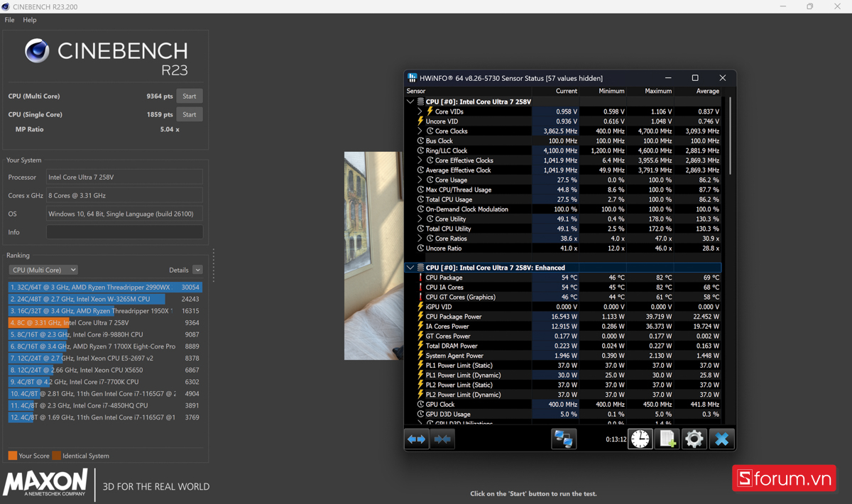The image size is (852, 504).
Task: Start the CPU Single Core test
Action: [x=190, y=114]
